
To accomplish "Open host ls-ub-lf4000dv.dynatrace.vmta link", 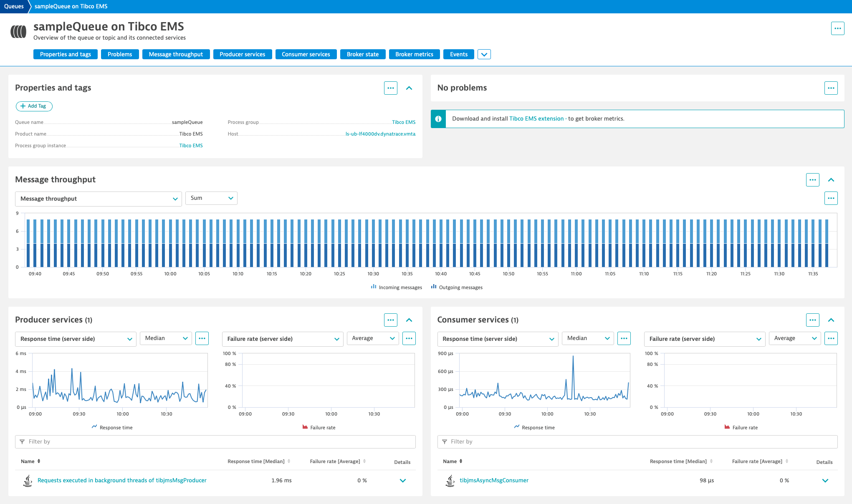I will pos(380,134).
